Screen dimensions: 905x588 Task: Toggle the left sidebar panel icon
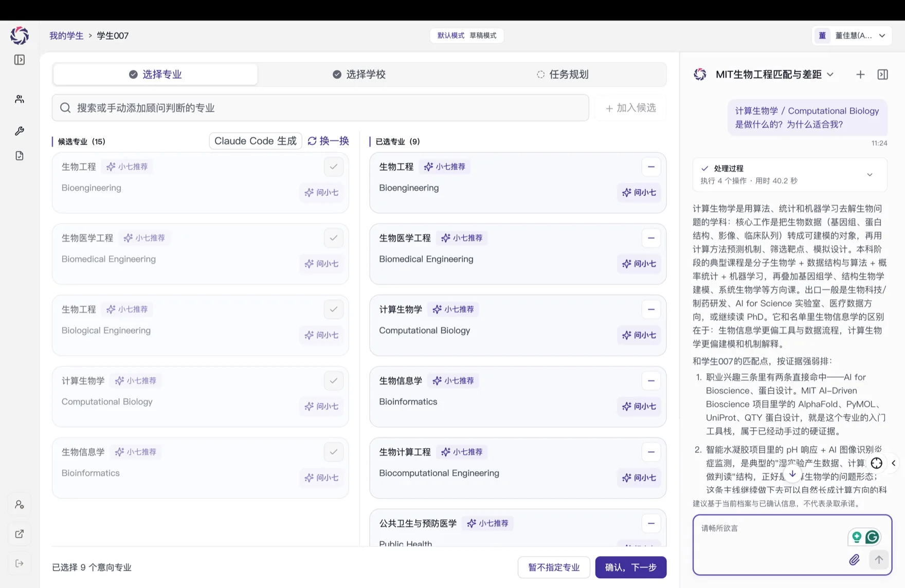(x=20, y=60)
